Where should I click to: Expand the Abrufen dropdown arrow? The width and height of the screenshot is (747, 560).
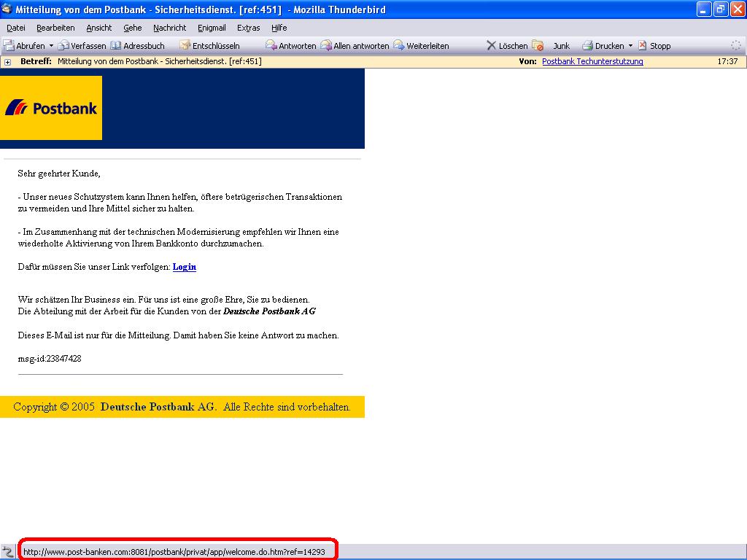pos(52,46)
